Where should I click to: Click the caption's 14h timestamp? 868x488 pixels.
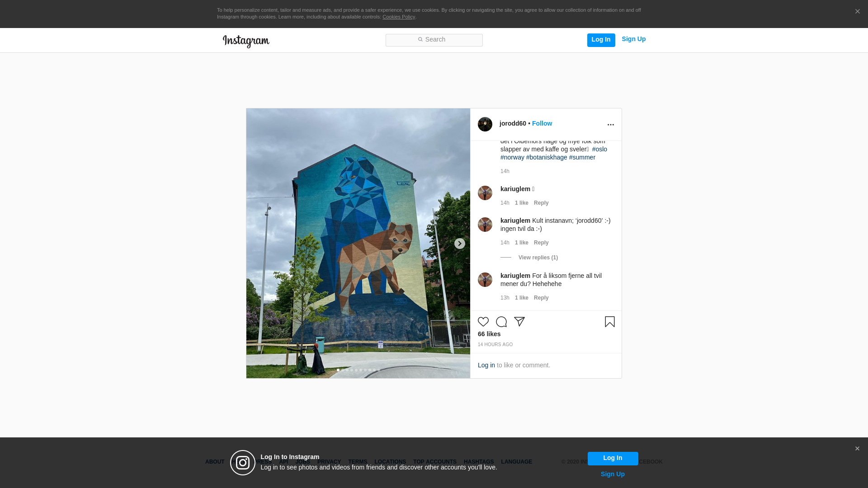click(x=505, y=171)
